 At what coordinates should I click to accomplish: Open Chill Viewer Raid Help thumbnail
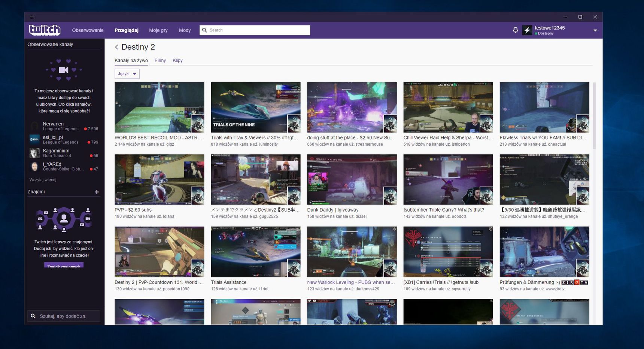[x=448, y=107]
